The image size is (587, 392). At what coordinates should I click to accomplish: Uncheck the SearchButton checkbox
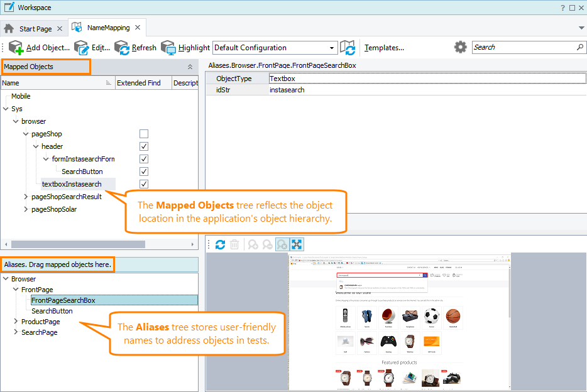coord(144,171)
